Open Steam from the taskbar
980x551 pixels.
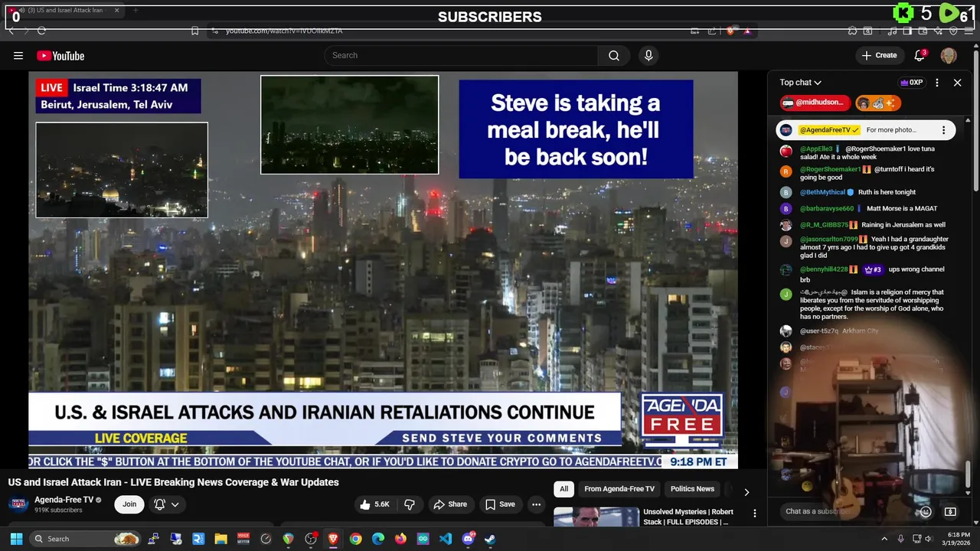coord(490,539)
